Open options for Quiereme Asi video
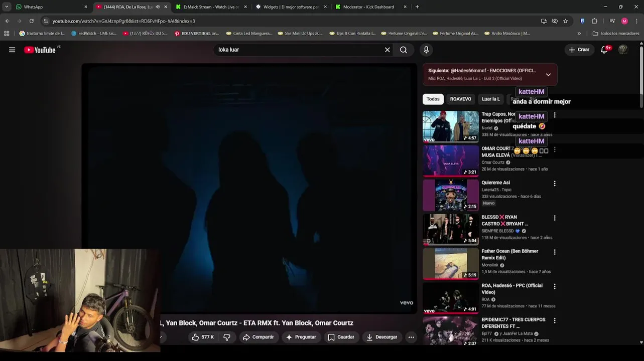Screen dimensions: 644x361 pyautogui.click(x=555, y=184)
